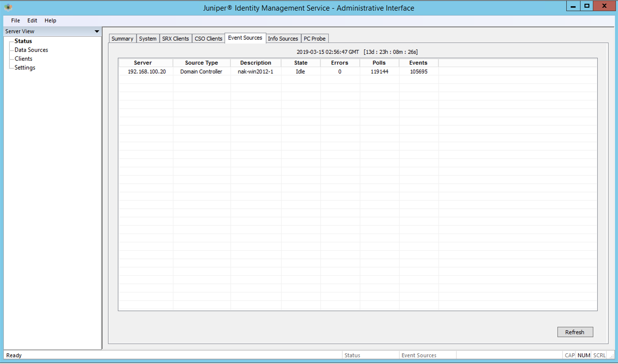The height and width of the screenshot is (364, 618).
Task: Select Status in the tree
Action: (23, 41)
